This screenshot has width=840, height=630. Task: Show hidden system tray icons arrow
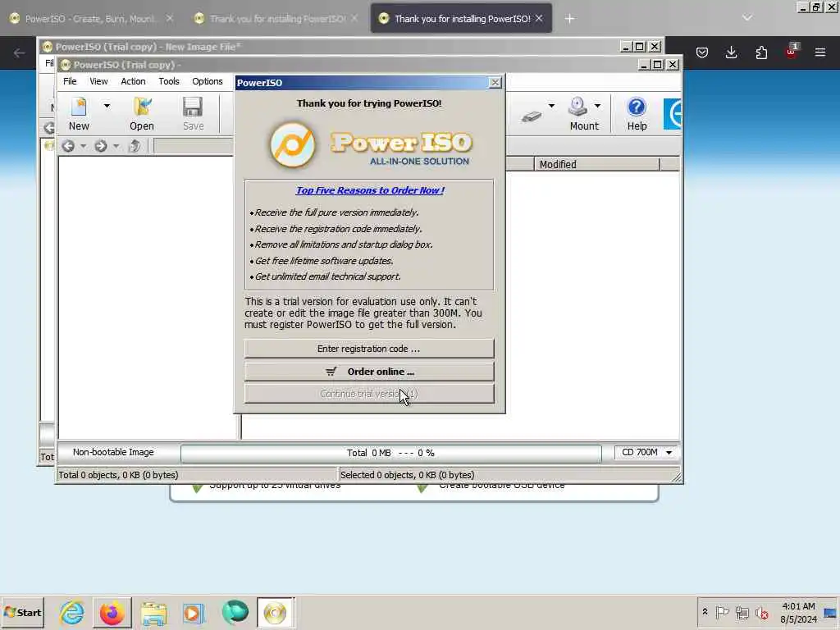705,612
